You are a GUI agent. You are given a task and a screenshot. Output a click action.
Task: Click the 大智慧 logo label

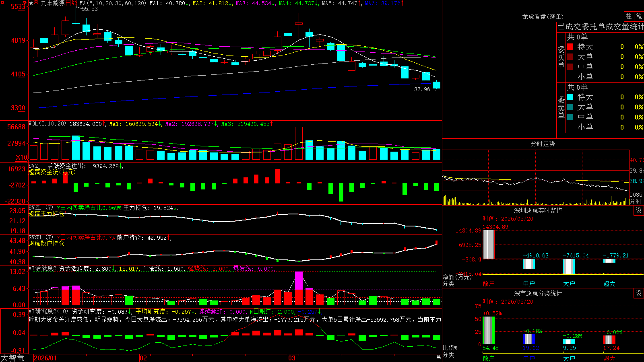(x=12, y=358)
